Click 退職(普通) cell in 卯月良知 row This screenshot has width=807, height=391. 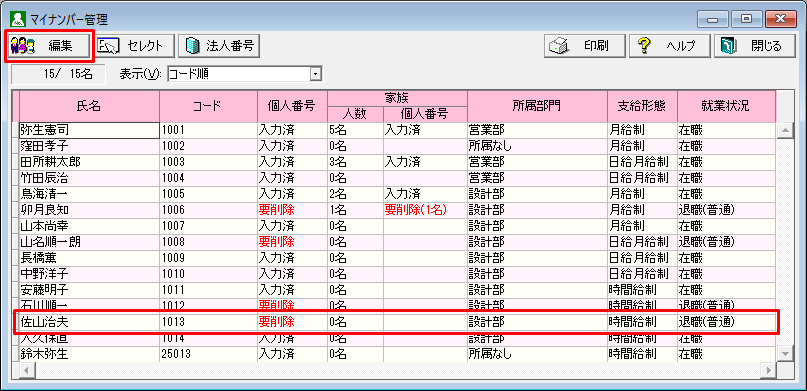click(726, 210)
